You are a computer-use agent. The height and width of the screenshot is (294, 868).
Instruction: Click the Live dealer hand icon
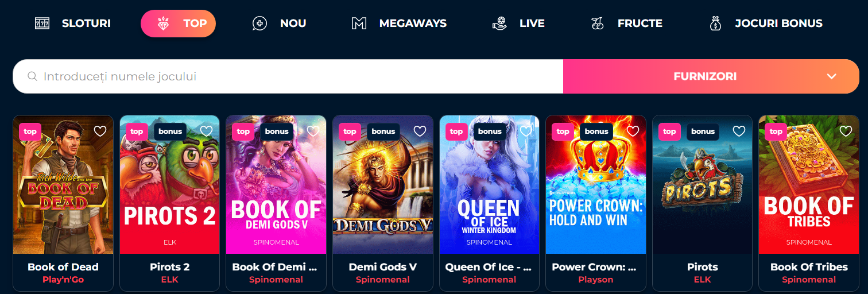500,24
